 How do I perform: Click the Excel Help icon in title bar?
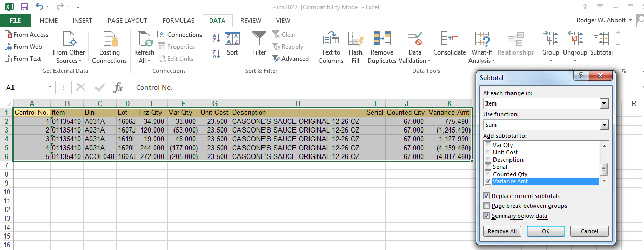coord(585,7)
